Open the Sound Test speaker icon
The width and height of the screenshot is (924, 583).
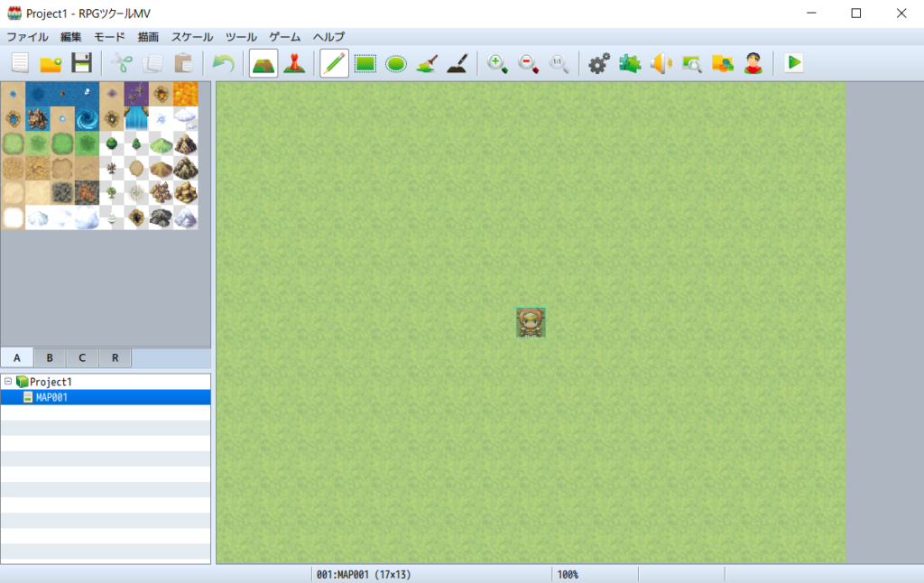pyautogui.click(x=661, y=63)
